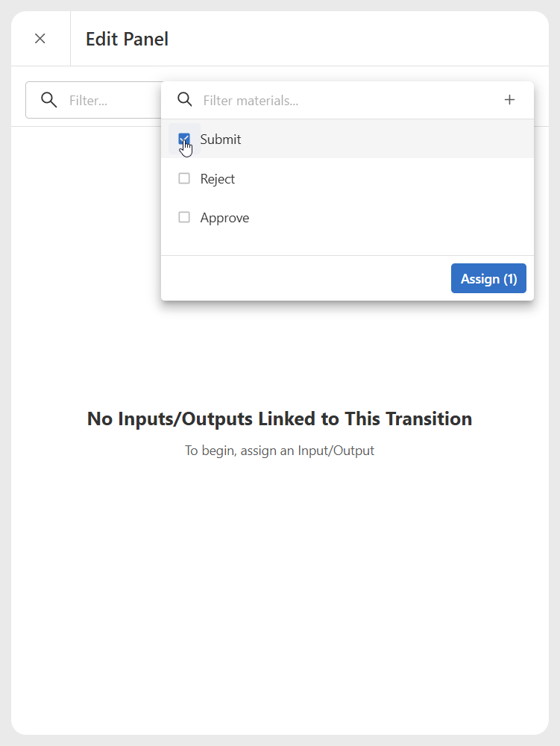Click the No Inputs/Outputs Linked heading
This screenshot has width=560, height=746.
(x=280, y=419)
